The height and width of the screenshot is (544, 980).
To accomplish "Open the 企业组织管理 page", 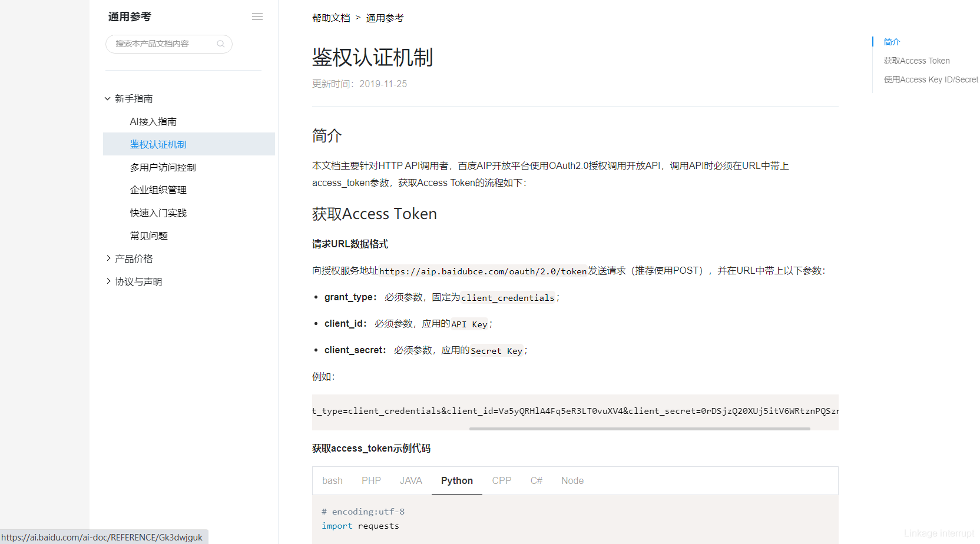I will pos(158,189).
